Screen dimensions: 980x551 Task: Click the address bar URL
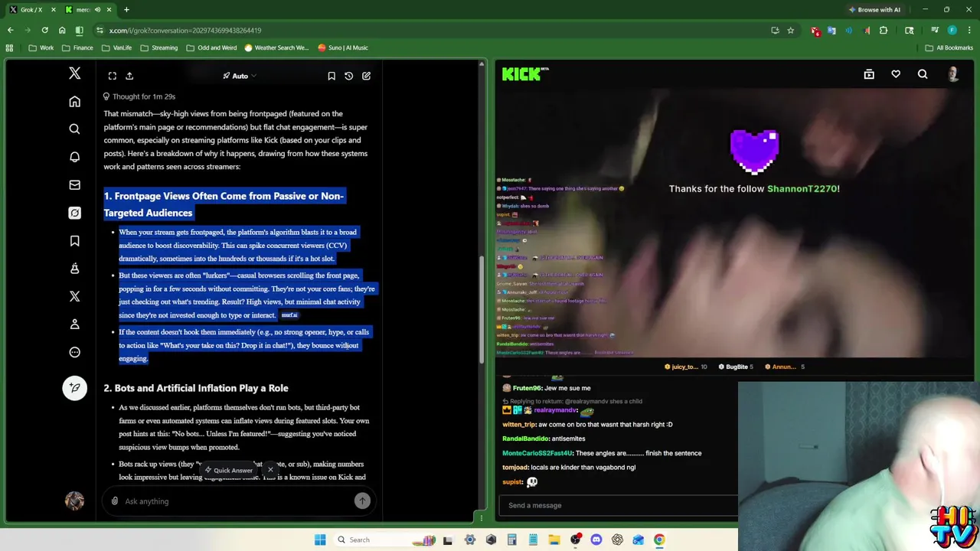(185, 31)
